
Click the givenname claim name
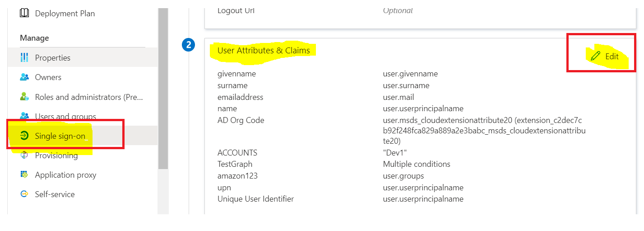236,74
